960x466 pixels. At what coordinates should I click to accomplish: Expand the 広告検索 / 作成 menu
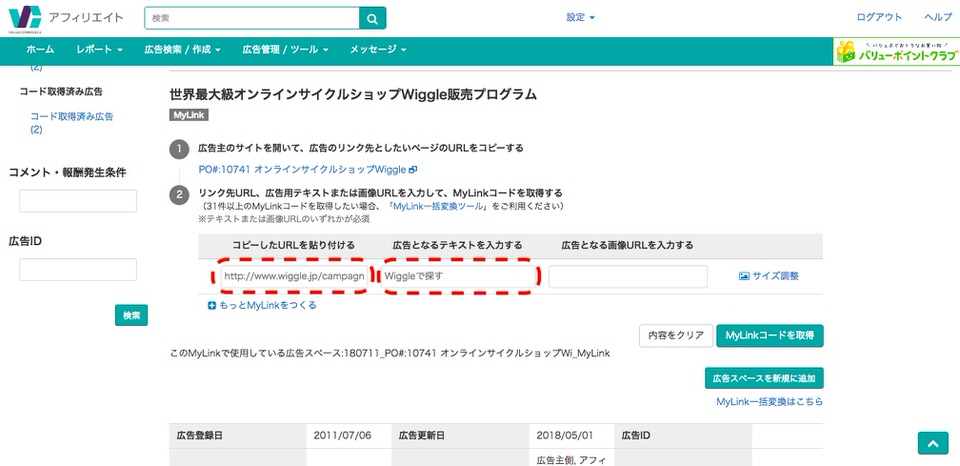182,49
